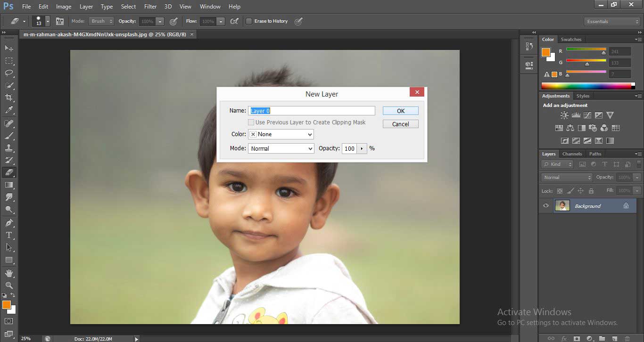644x342 pixels.
Task: Open the layer blending mode dropdown
Action: tap(566, 177)
